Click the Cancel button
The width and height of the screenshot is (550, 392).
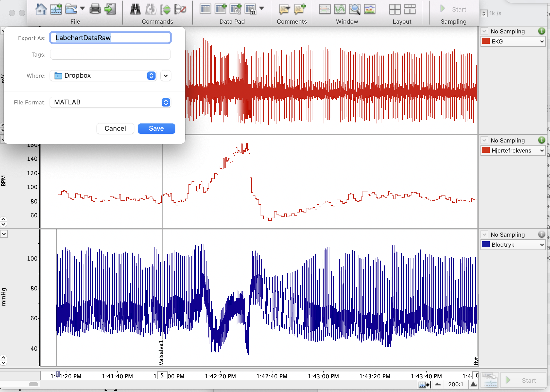coord(115,128)
